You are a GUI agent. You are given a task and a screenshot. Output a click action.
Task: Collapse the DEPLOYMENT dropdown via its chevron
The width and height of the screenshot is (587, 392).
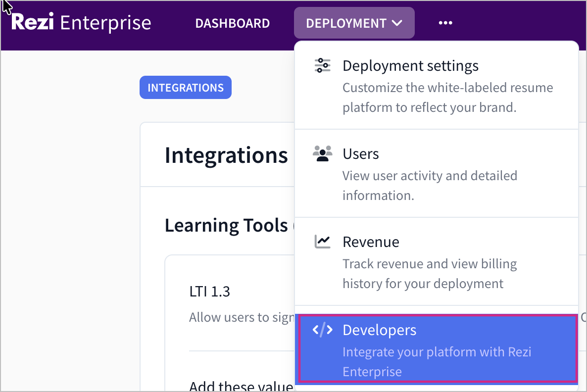[397, 23]
